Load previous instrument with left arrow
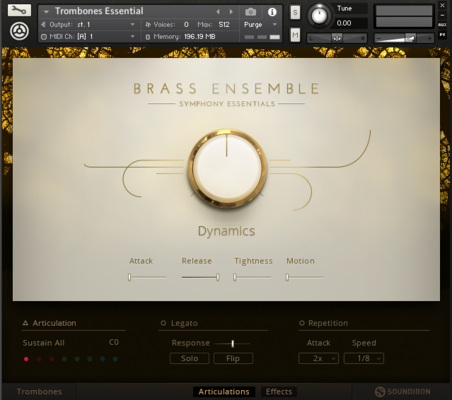Viewport: 452px width, 400px height. (218, 12)
